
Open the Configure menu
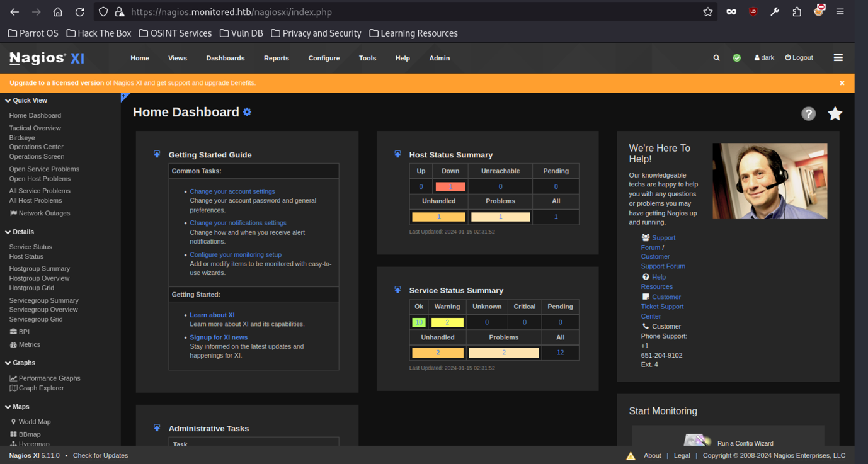[x=324, y=58]
